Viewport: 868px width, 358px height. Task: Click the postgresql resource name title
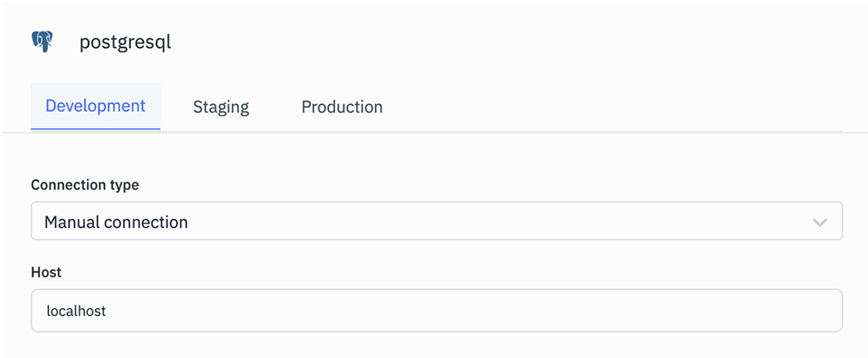pyautogui.click(x=125, y=42)
